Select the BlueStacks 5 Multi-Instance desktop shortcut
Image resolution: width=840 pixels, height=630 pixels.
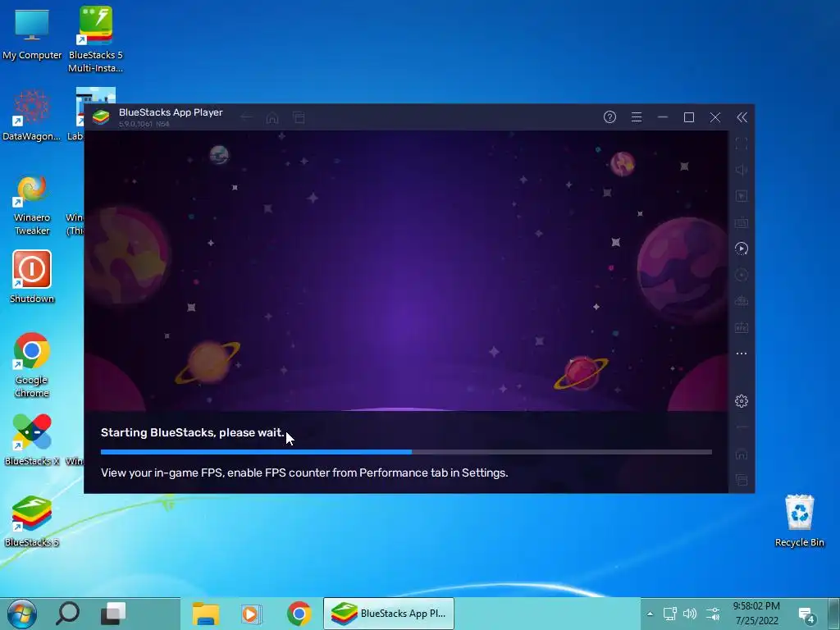[96, 39]
